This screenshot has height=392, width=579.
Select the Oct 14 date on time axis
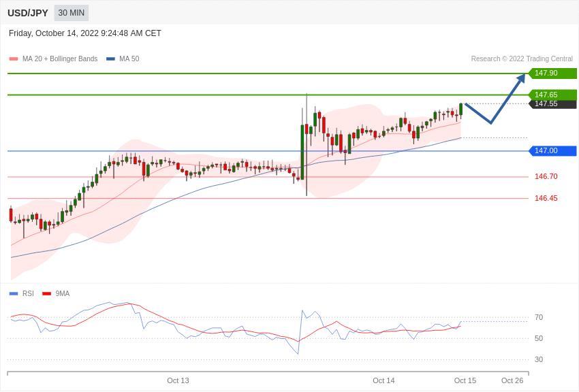384,380
